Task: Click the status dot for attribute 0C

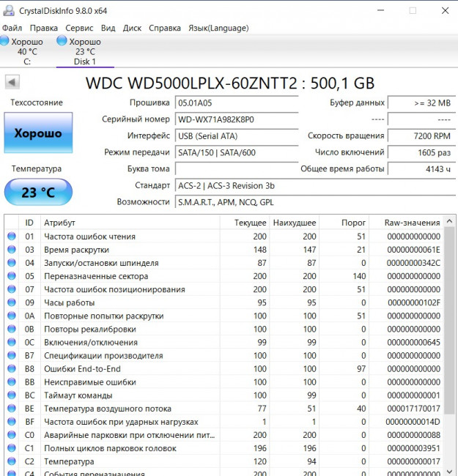Action: pyautogui.click(x=12, y=342)
